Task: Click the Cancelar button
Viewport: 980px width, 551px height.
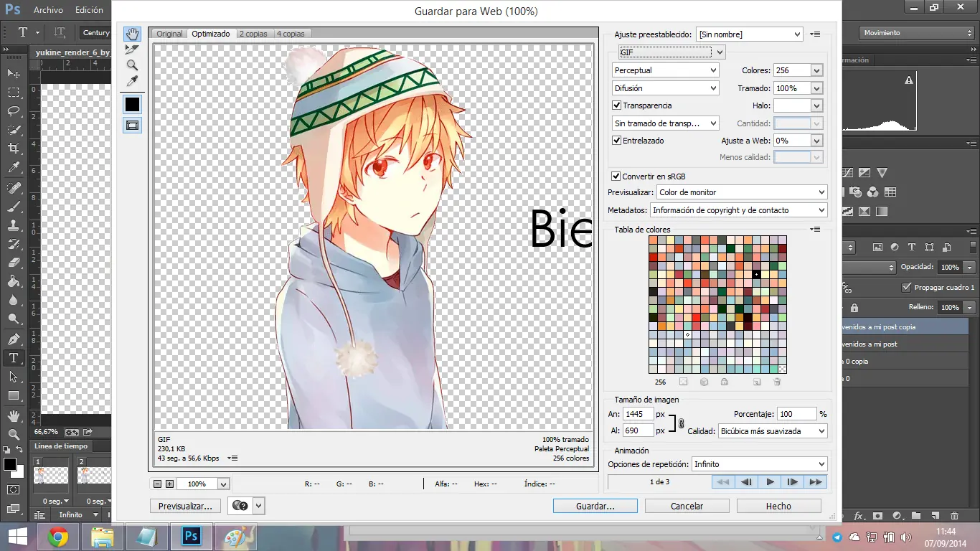Action: pos(687,506)
